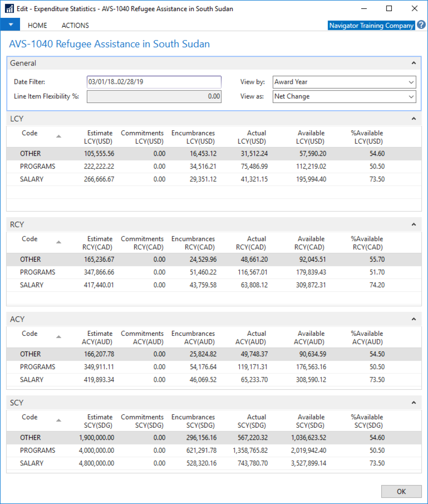Click the sort arrow on LCY Code column
This screenshot has width=428, height=504.
pyautogui.click(x=58, y=136)
